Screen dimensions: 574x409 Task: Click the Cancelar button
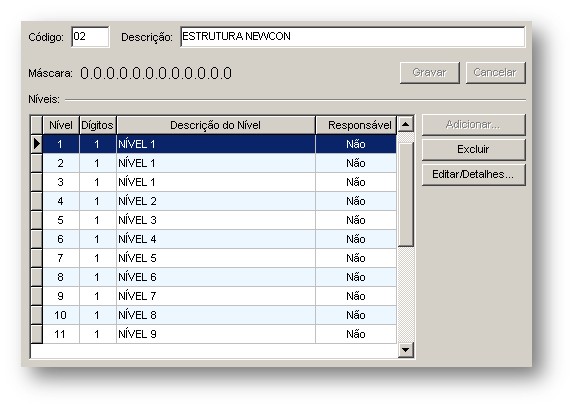tap(495, 72)
